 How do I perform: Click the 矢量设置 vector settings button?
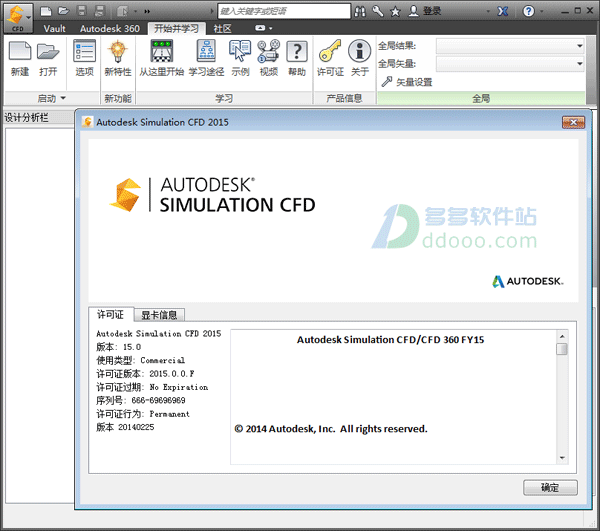click(406, 82)
